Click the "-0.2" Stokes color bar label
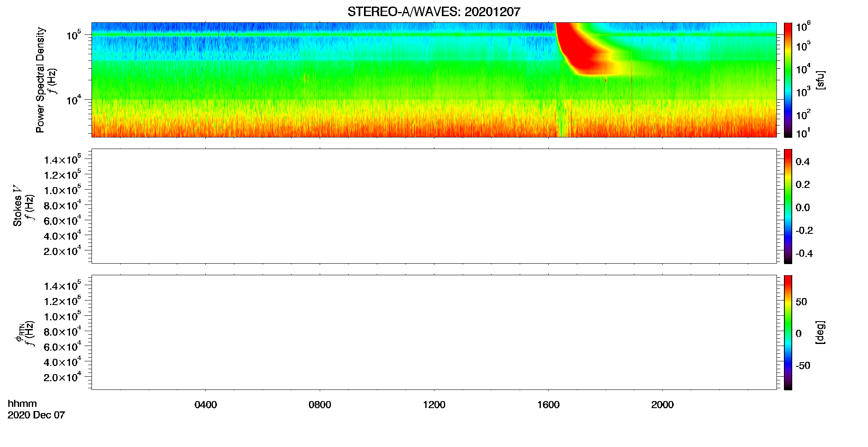868x447 pixels. click(x=804, y=231)
